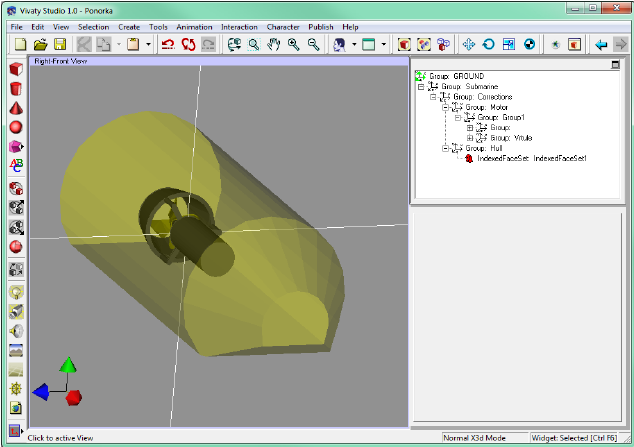Select the Scale tool icon
Image resolution: width=634 pixels, height=447 pixels.
click(509, 44)
